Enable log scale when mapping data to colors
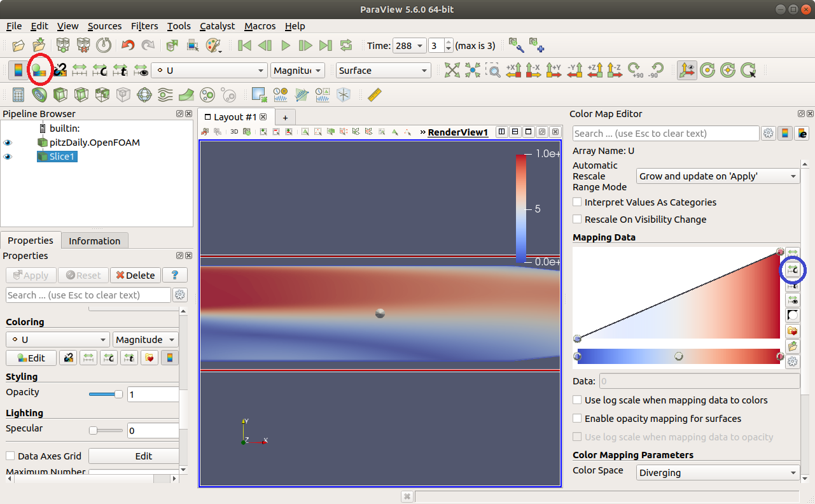 (x=578, y=401)
